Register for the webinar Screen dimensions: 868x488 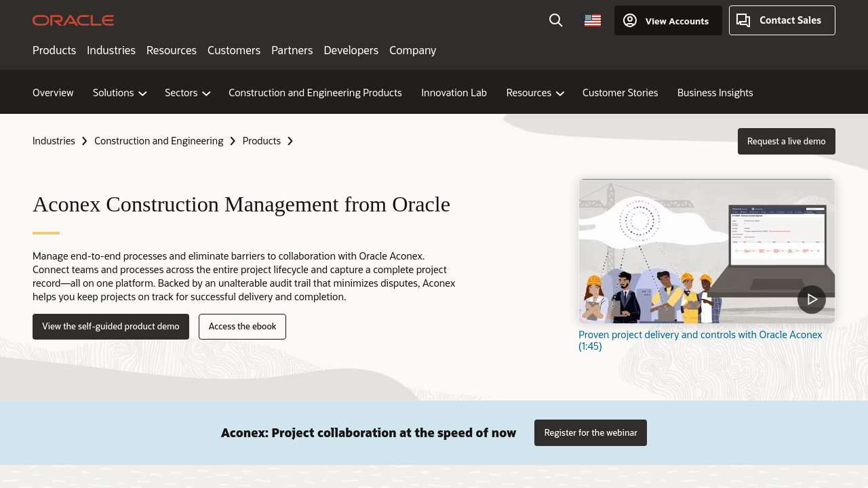(x=590, y=433)
